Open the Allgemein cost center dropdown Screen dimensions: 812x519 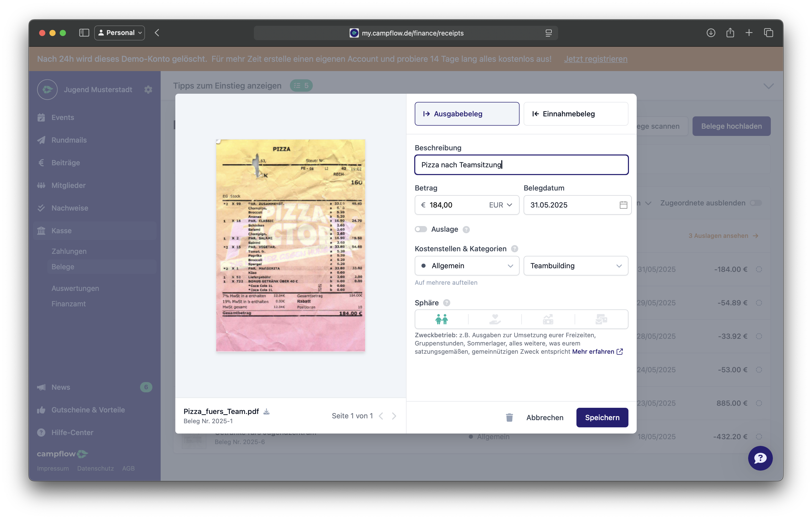[467, 266]
